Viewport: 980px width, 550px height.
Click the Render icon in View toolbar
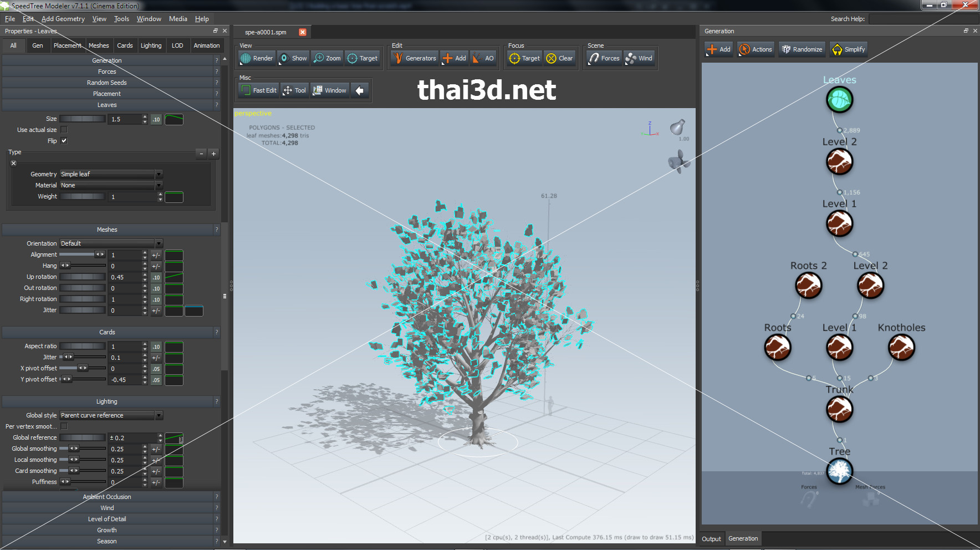pyautogui.click(x=246, y=58)
